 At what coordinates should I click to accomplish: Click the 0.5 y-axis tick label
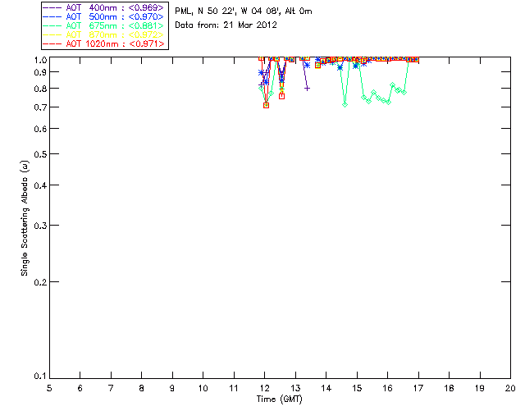point(40,154)
